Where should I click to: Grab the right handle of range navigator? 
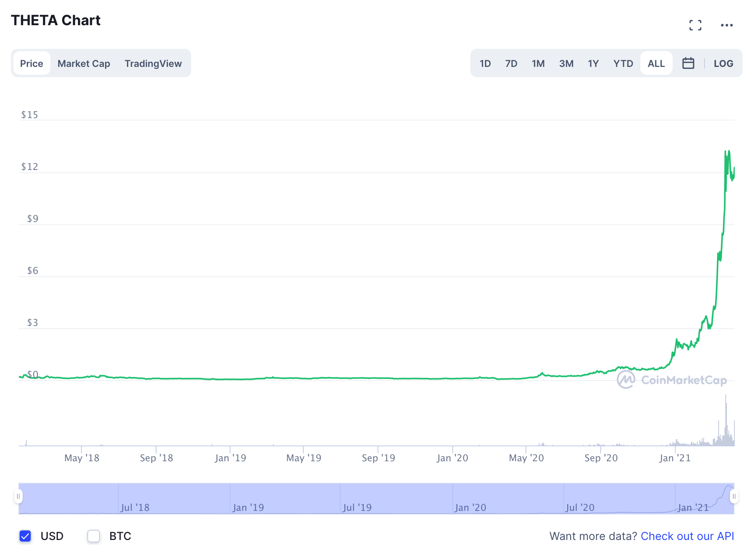(734, 496)
